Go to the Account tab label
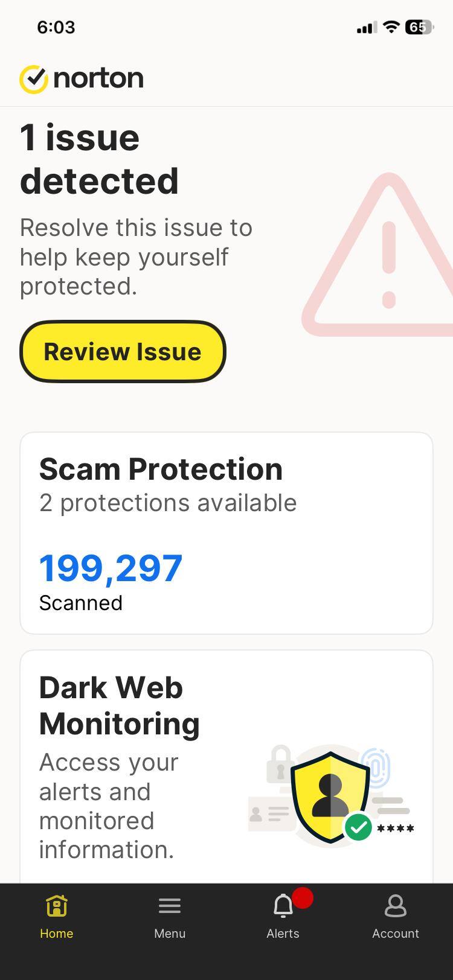Viewport: 453px width, 980px height. click(x=396, y=934)
